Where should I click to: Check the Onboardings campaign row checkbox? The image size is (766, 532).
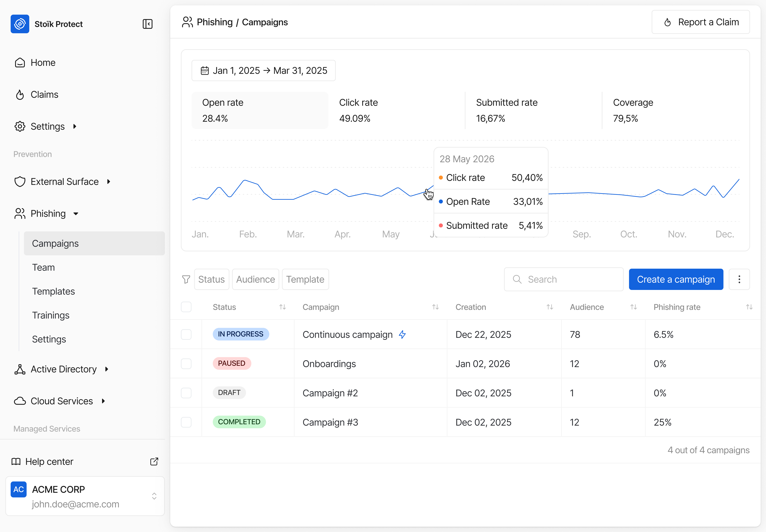click(186, 364)
